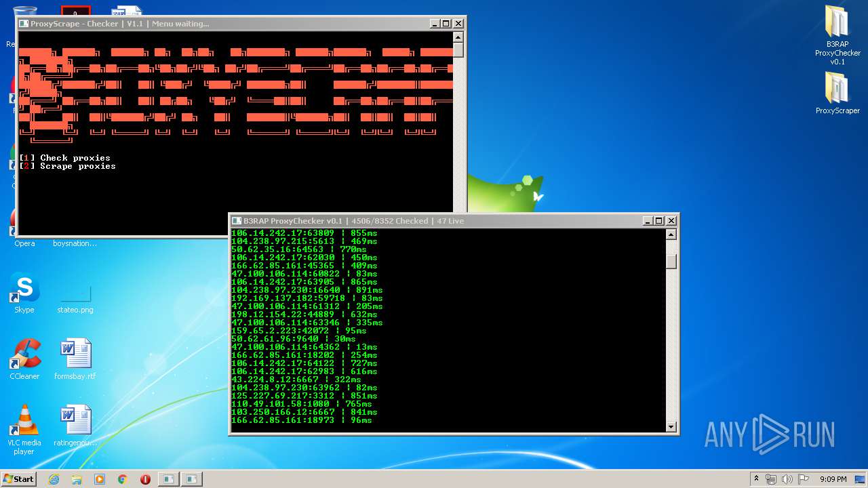Close the ProxyScrape Checker window

tap(458, 24)
